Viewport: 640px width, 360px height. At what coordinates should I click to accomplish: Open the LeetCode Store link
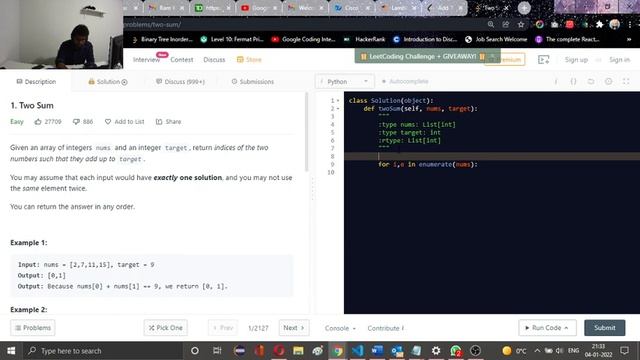[249, 60]
